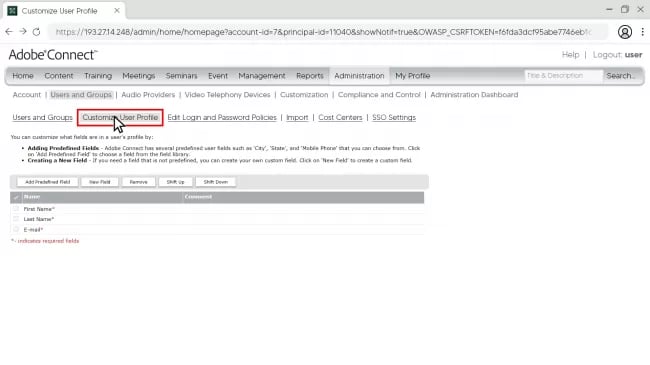Click the Name column header

32,197
